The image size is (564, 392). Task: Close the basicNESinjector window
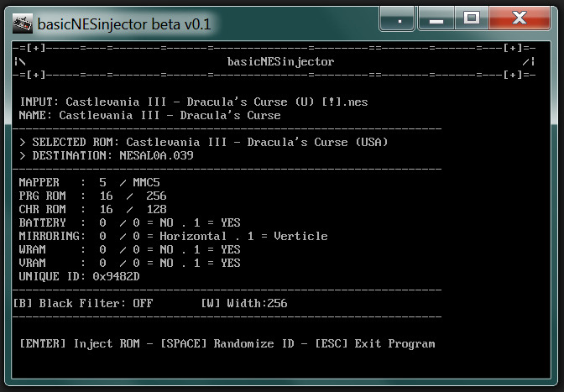tap(520, 18)
